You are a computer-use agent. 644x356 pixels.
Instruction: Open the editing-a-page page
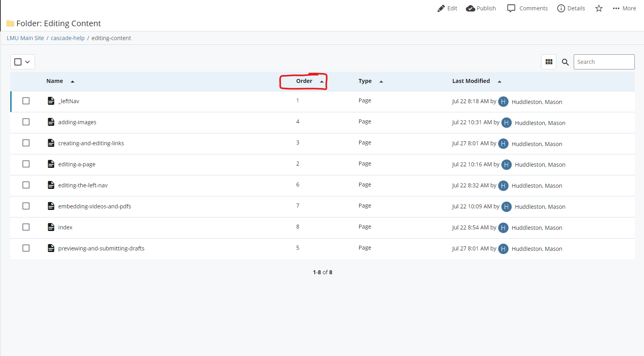coord(77,164)
